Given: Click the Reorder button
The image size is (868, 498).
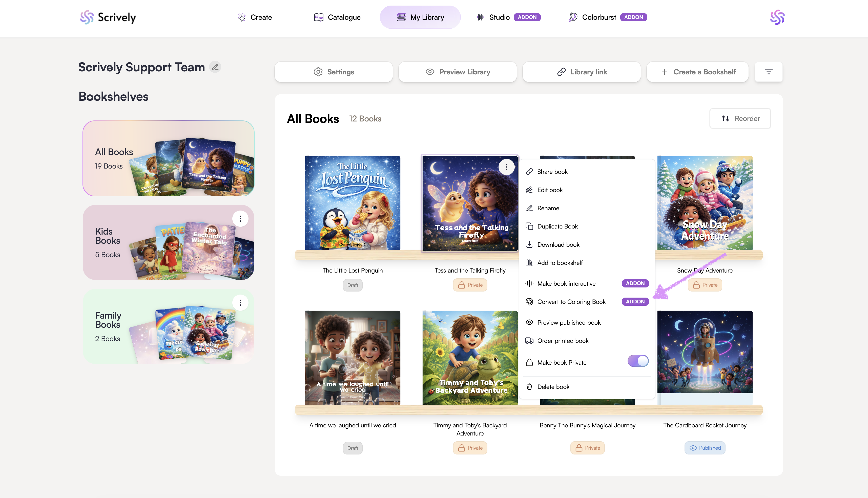Looking at the screenshot, I should click(740, 119).
